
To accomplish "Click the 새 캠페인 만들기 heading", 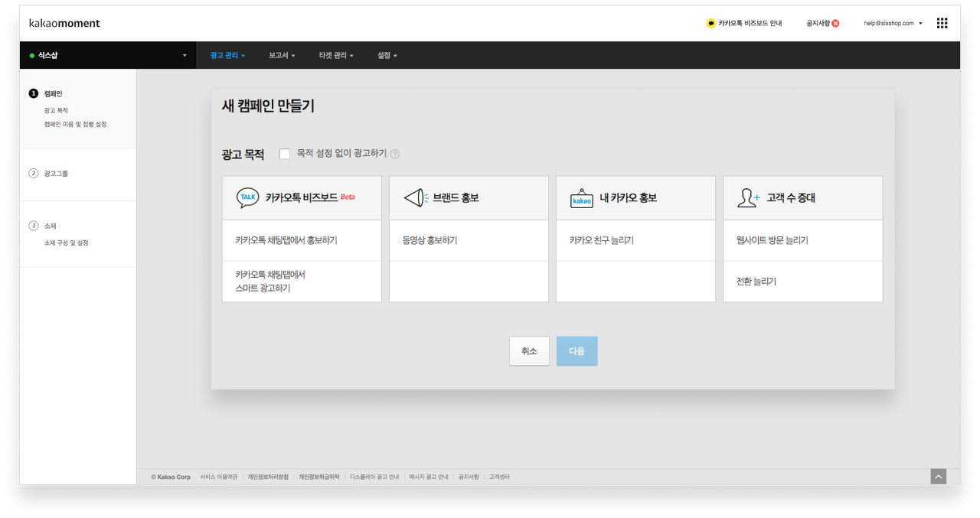I will (x=268, y=106).
